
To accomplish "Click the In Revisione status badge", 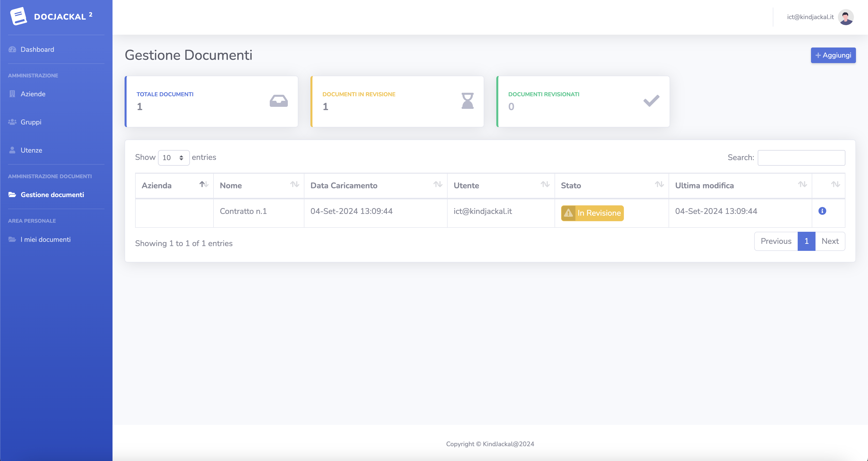I will coord(592,213).
